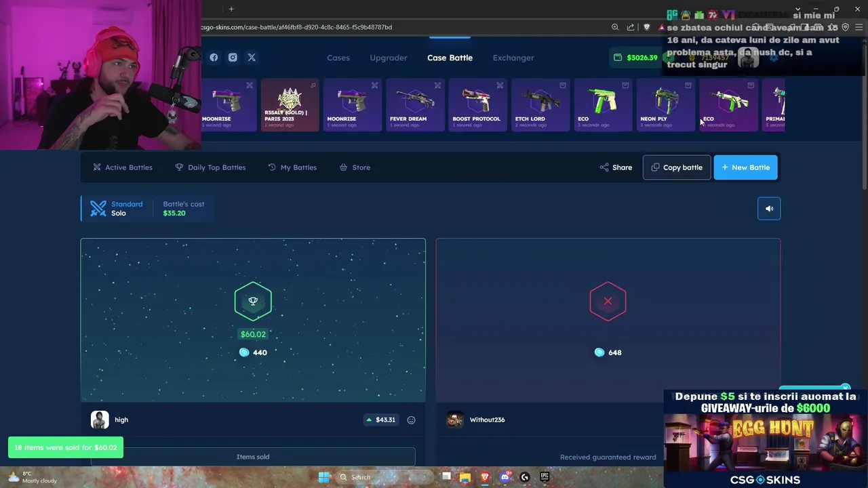
Task: Open player high's avatar
Action: (x=100, y=420)
